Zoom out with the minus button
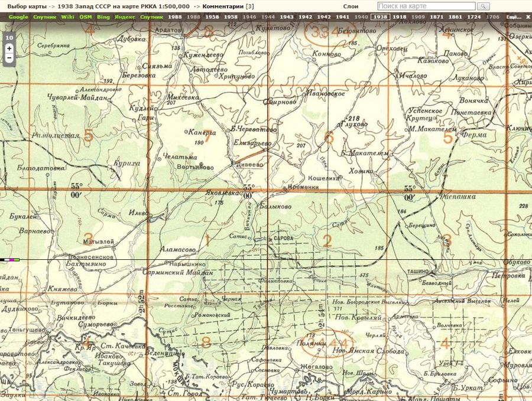Screen dimensions: 532x401 9,58
